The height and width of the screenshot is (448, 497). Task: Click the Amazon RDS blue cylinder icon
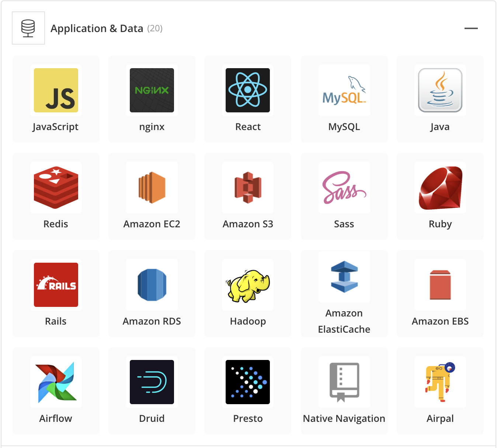pos(152,285)
